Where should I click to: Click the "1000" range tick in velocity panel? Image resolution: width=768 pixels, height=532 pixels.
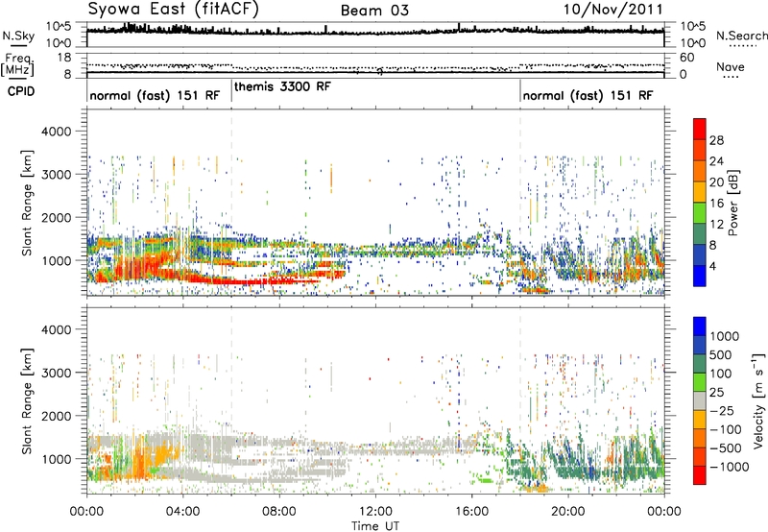click(56, 459)
